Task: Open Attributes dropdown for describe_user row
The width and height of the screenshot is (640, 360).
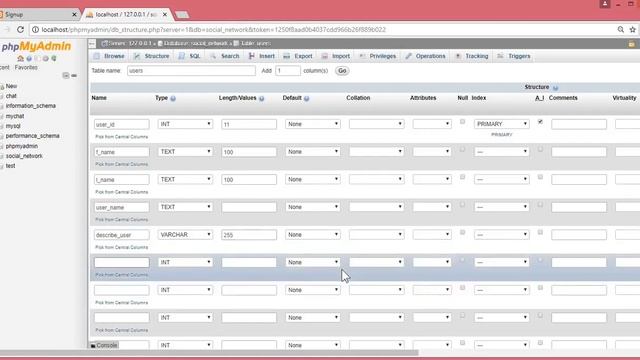Action: click(432, 235)
